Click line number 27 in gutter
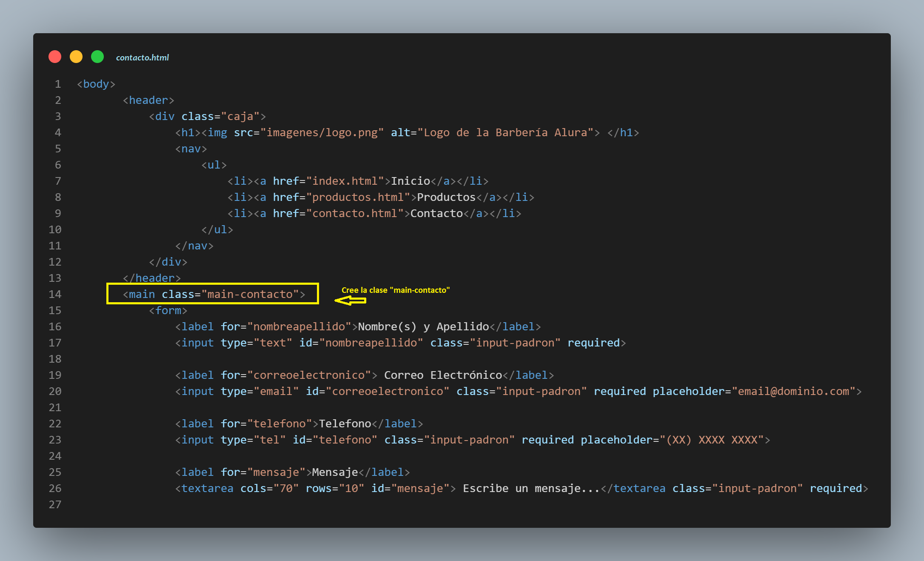Screen dimensions: 924x561 (x=55, y=504)
